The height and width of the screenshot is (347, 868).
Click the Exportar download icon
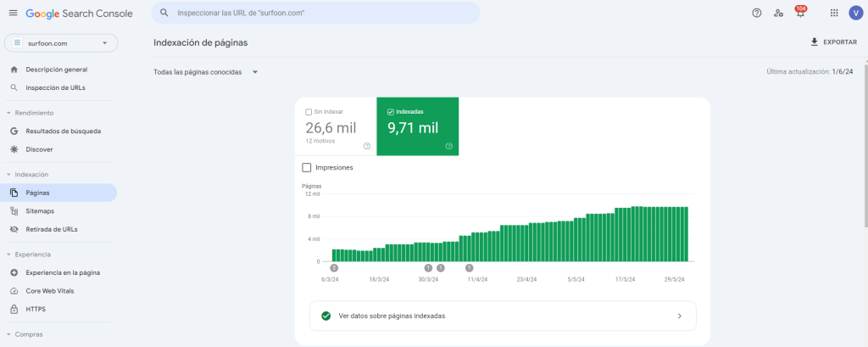(815, 42)
